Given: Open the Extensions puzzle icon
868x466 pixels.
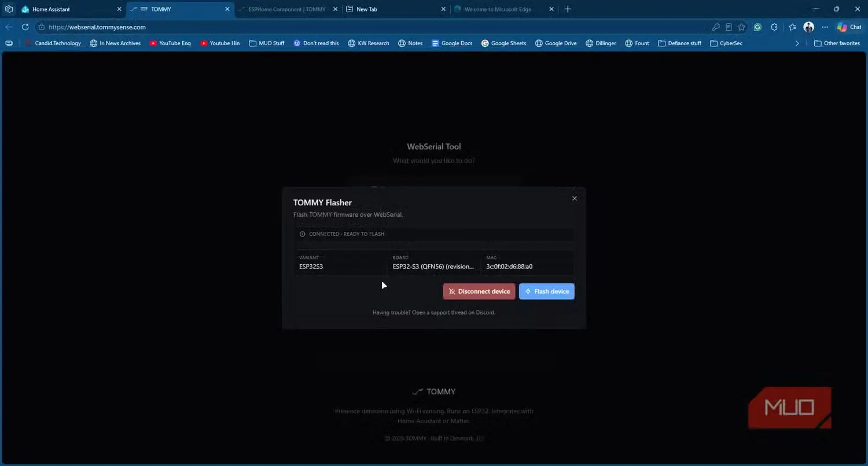Looking at the screenshot, I should coord(774,27).
